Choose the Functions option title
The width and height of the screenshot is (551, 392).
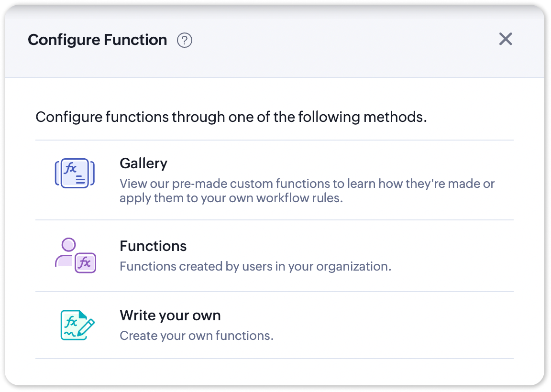pyautogui.click(x=153, y=246)
